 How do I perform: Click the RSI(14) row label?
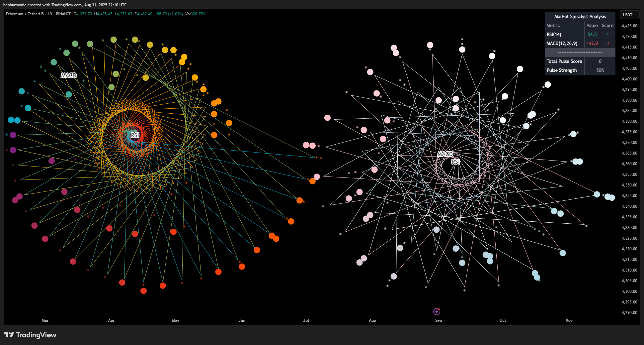tap(554, 34)
